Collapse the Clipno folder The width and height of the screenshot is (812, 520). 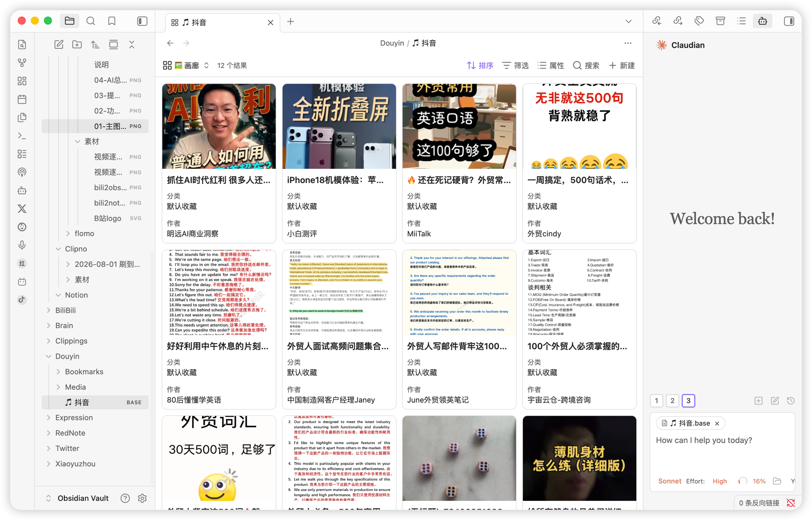coord(58,249)
